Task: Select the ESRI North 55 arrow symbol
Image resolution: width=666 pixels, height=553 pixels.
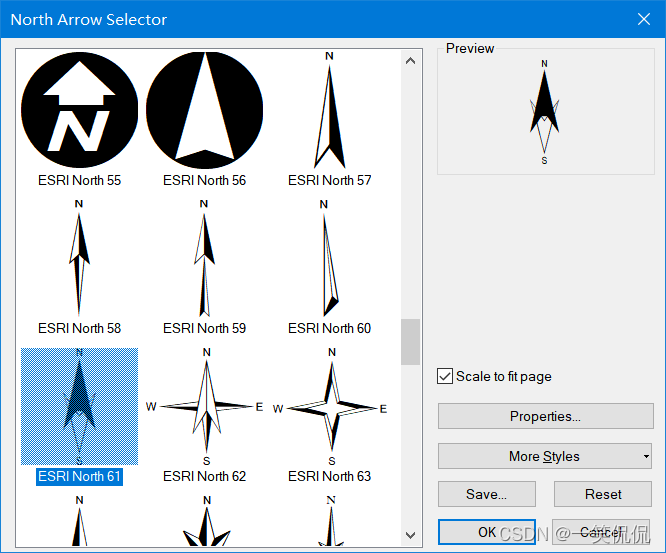Action: click(79, 110)
